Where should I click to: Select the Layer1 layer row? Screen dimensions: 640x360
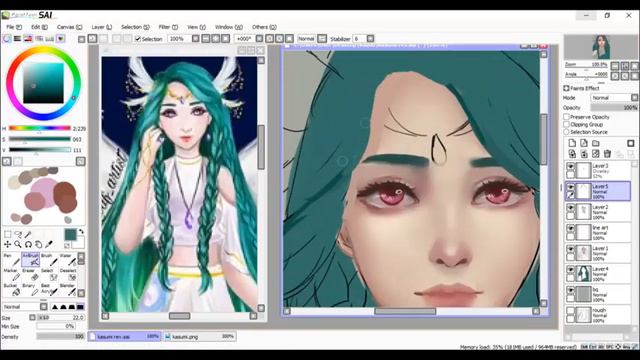pos(598,253)
